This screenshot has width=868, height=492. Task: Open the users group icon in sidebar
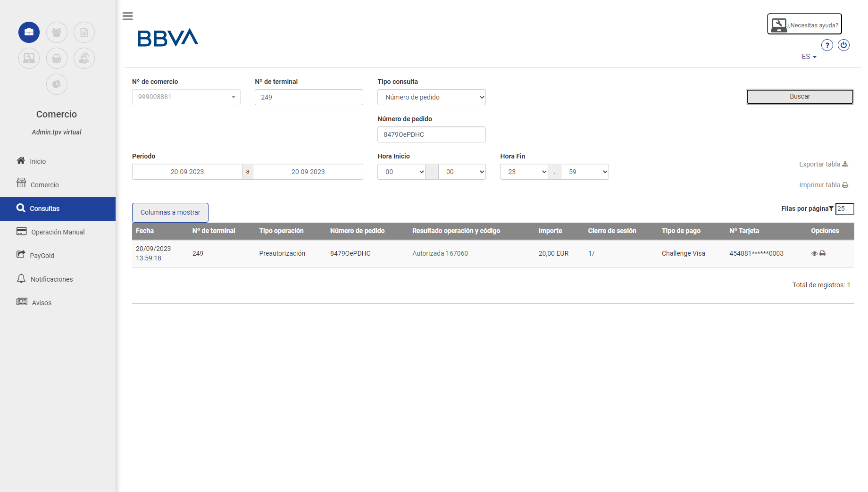(x=57, y=33)
